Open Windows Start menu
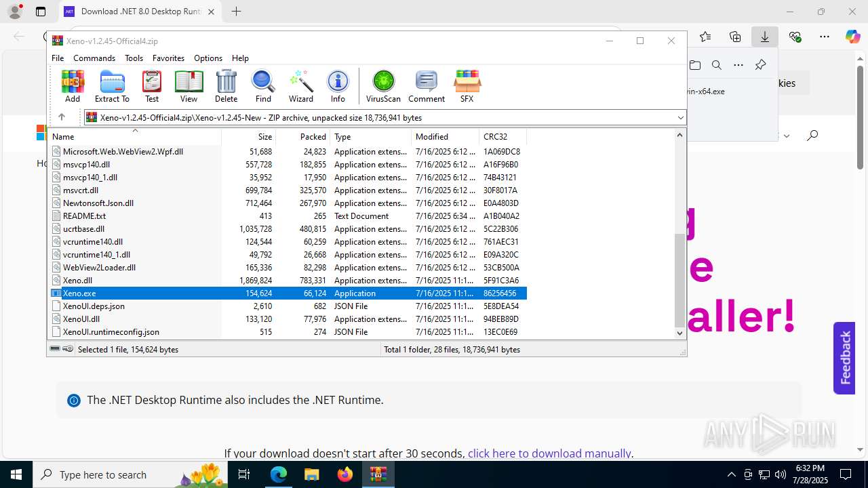 16,474
